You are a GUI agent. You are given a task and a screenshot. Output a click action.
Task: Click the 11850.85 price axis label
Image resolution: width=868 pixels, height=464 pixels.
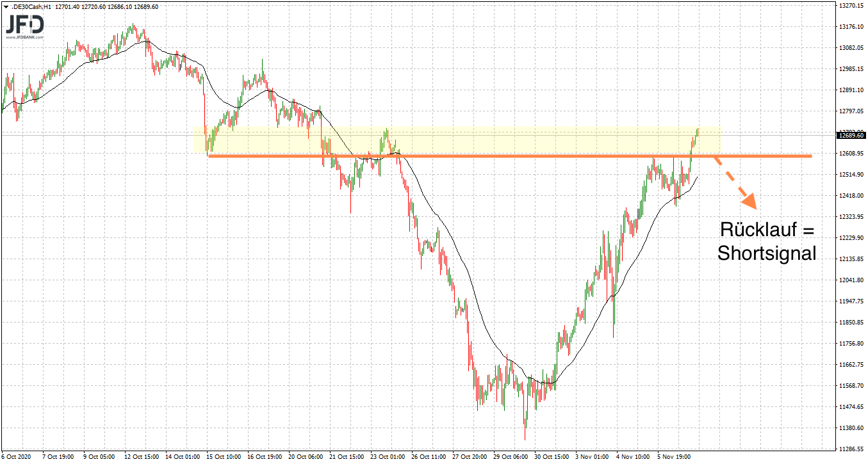click(851, 323)
